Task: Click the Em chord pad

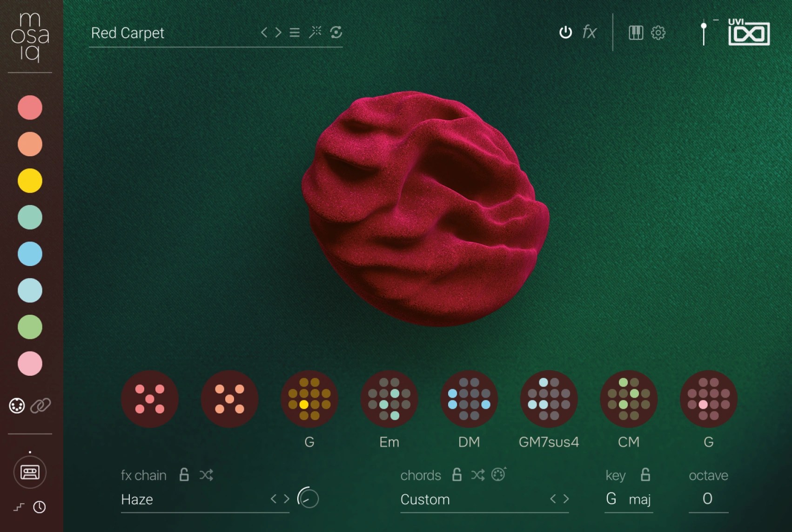Action: [x=389, y=399]
